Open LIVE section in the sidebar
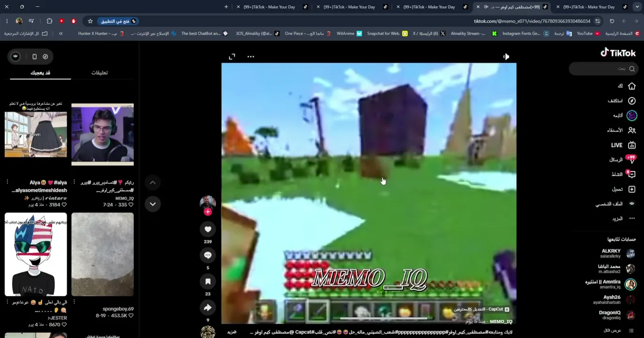Image resolution: width=644 pixels, height=338 pixels. pos(624,145)
